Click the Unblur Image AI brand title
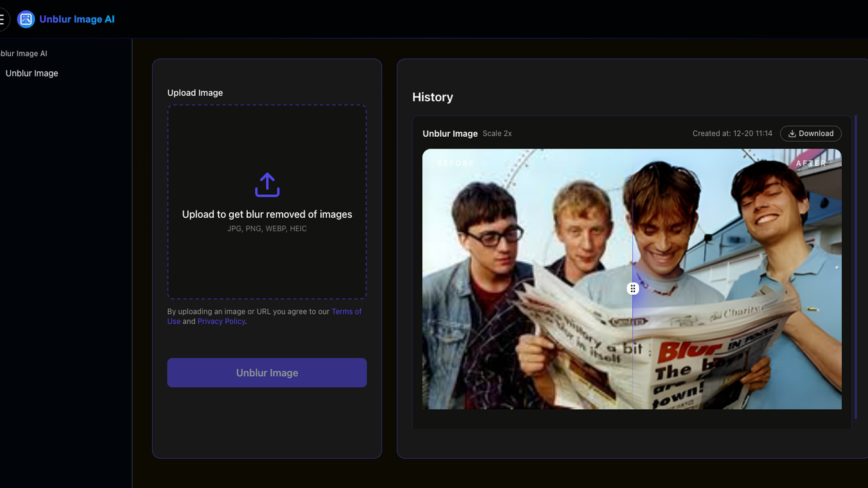Screen dimensions: 868x488 [77, 19]
